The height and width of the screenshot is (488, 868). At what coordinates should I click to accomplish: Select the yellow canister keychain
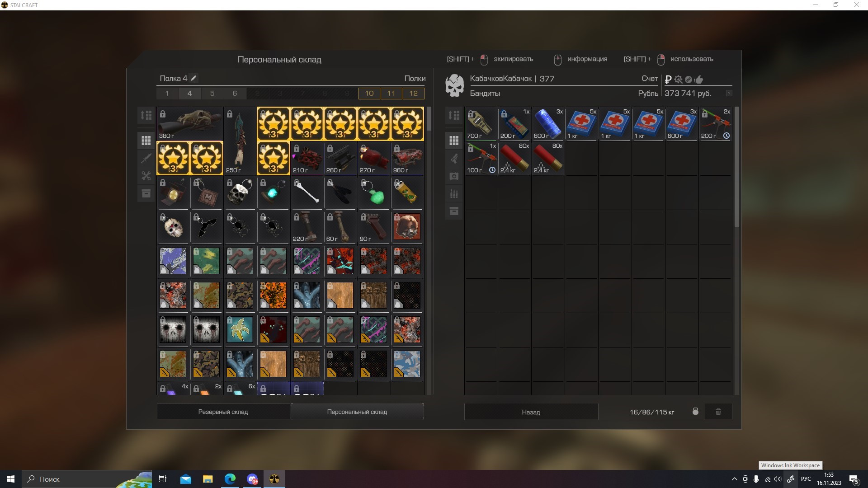click(x=407, y=192)
